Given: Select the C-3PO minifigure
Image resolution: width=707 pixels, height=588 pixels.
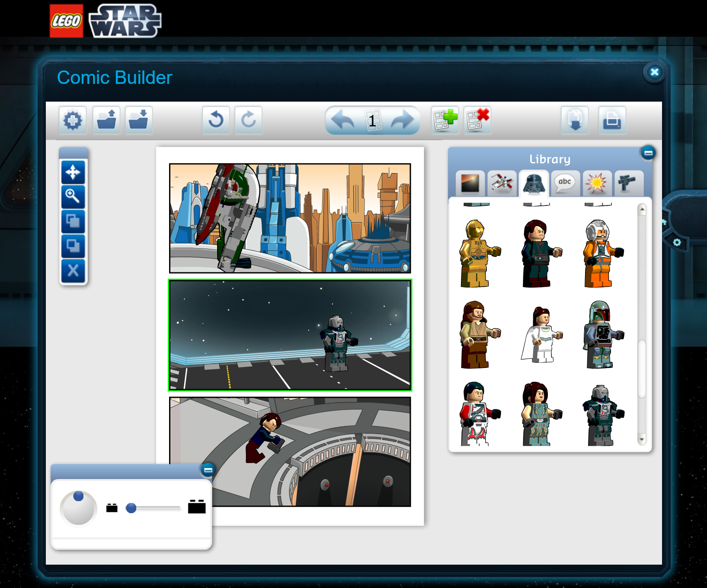Looking at the screenshot, I should pyautogui.click(x=479, y=253).
